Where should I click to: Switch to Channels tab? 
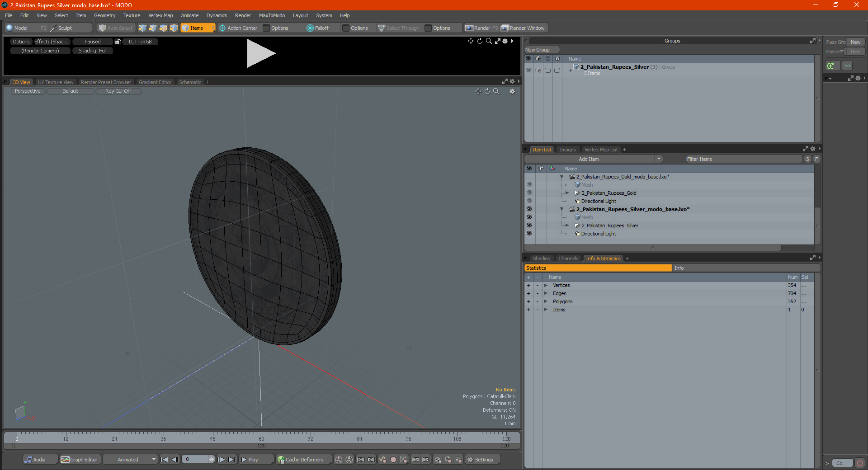(x=568, y=258)
